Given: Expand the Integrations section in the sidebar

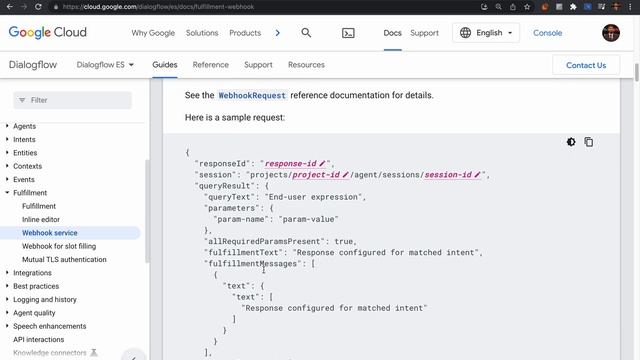Looking at the screenshot, I should click(x=7, y=273).
